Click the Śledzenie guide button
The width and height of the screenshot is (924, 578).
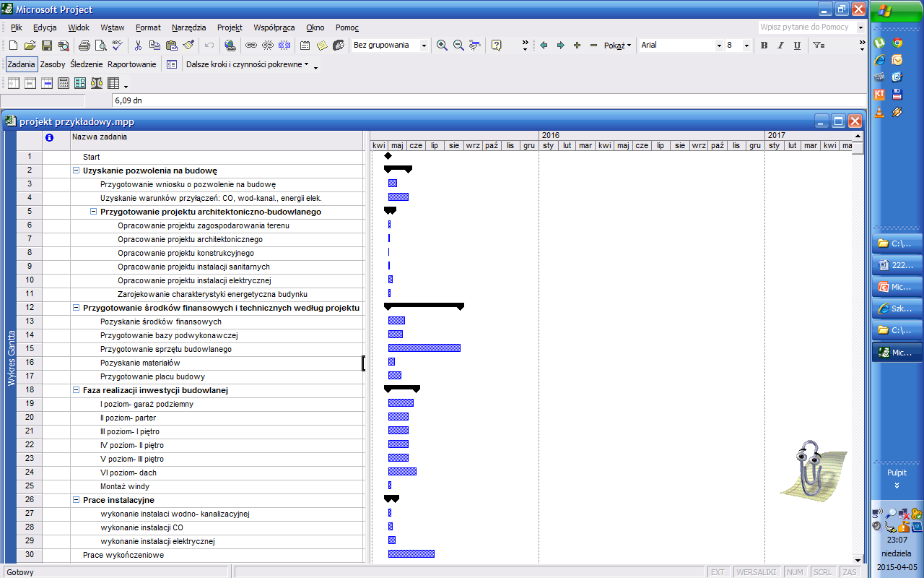point(87,64)
